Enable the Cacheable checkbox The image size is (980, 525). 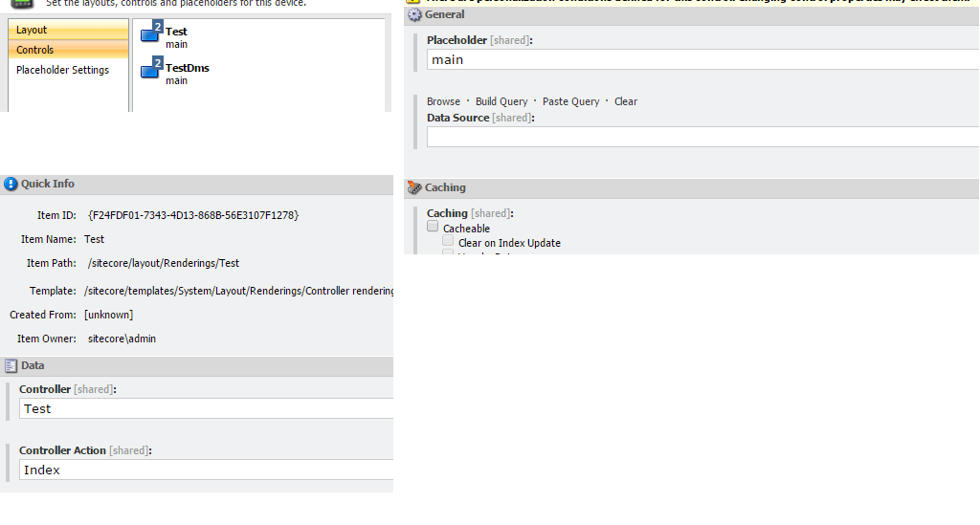click(x=433, y=226)
